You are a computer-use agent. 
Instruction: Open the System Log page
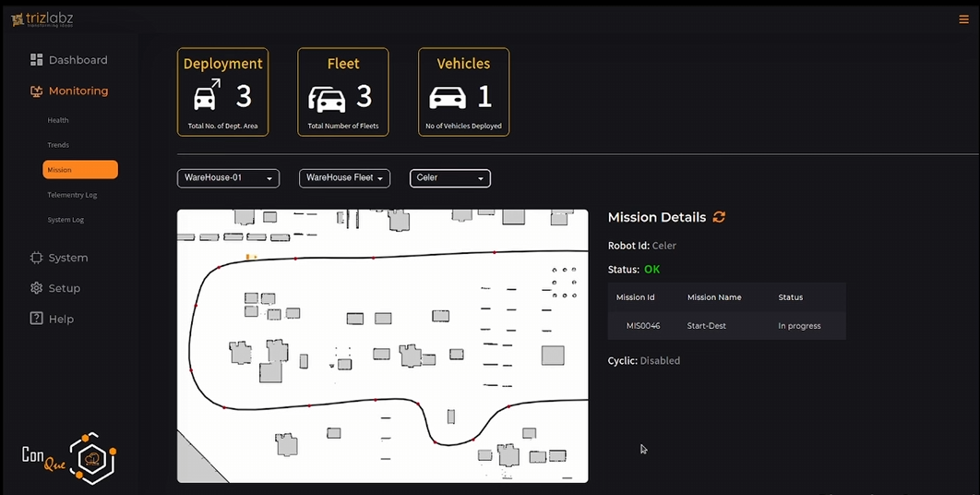point(66,220)
